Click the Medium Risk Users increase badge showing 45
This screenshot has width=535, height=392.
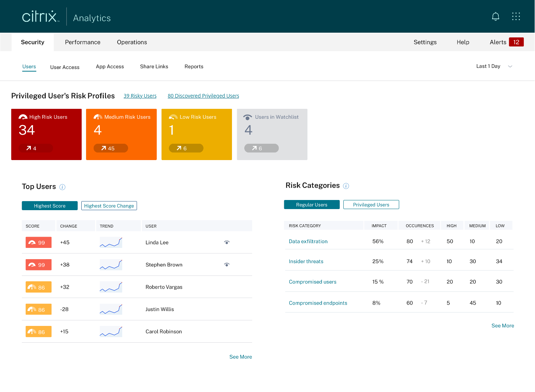click(111, 148)
